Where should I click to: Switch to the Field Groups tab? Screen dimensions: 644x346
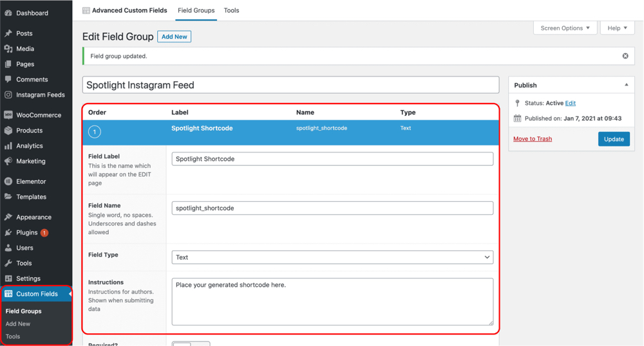pos(196,10)
